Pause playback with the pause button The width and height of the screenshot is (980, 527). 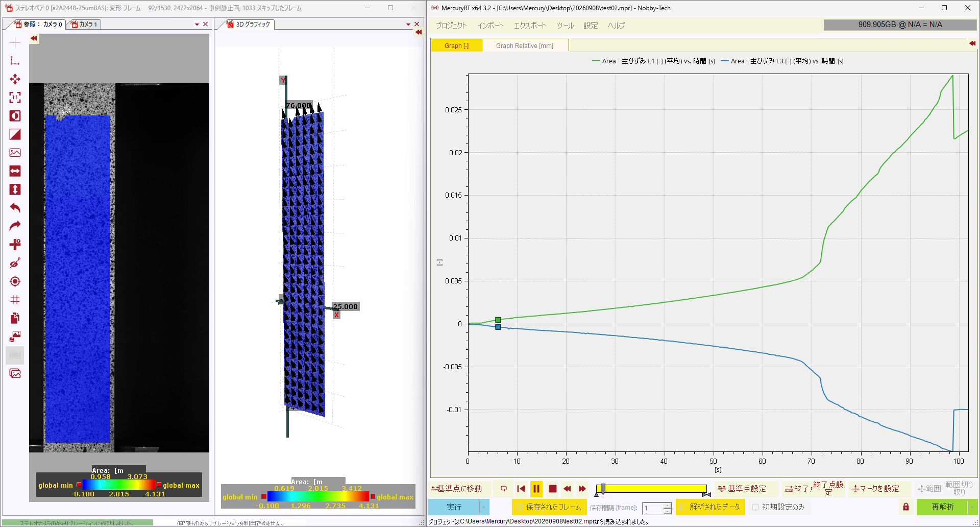coord(536,489)
